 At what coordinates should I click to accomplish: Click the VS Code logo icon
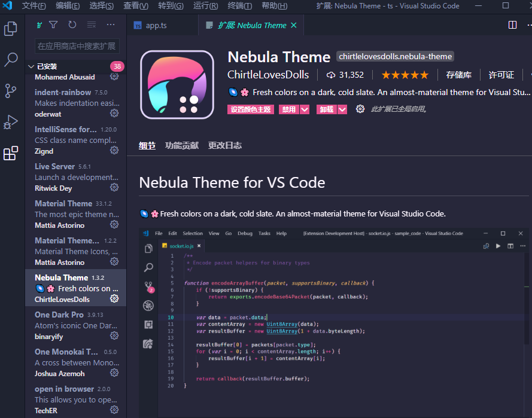pyautogui.click(x=7, y=5)
